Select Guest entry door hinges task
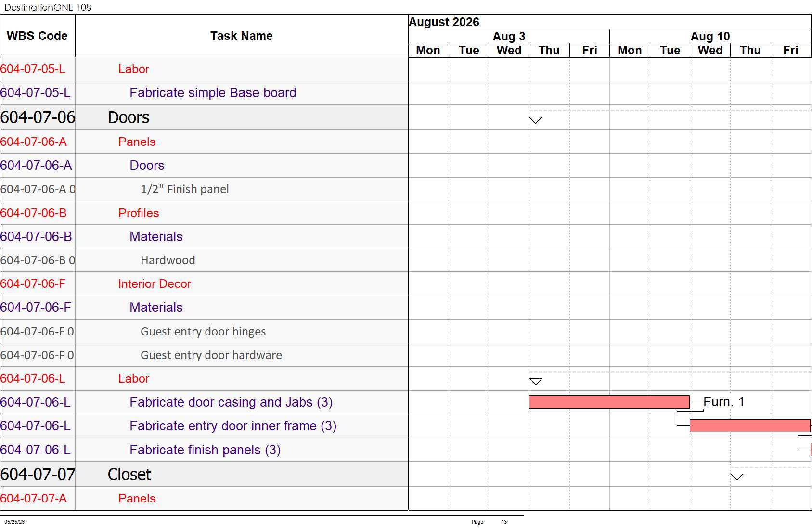Image resolution: width=812 pixels, height=528 pixels. (x=204, y=331)
